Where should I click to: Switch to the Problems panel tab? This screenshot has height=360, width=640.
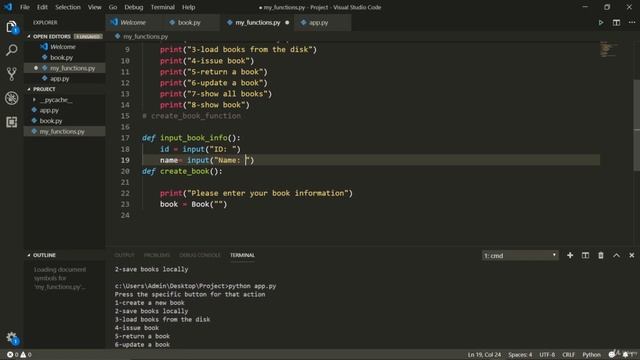(157, 255)
